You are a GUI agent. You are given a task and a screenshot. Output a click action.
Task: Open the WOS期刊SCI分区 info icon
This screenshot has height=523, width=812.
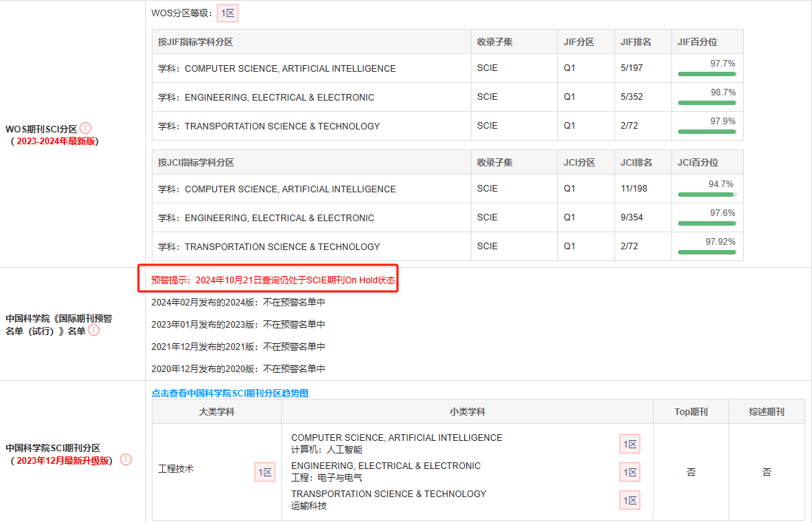pyautogui.click(x=84, y=127)
